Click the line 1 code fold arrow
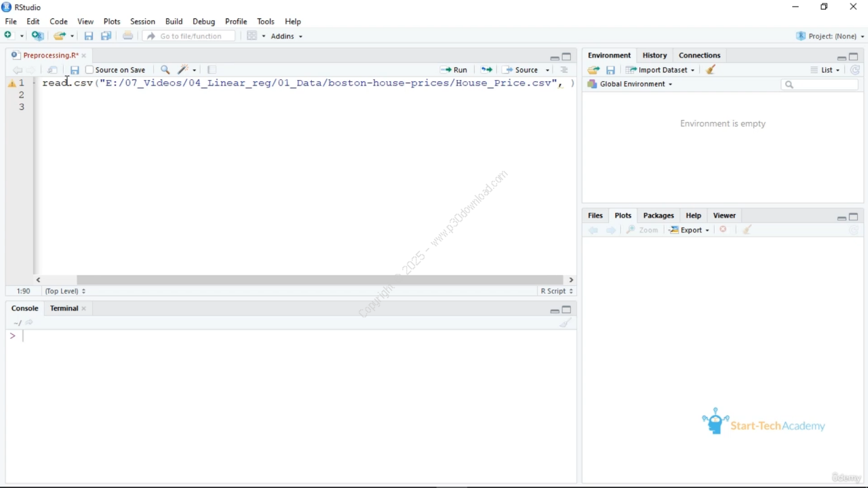The height and width of the screenshot is (488, 868). [35, 83]
